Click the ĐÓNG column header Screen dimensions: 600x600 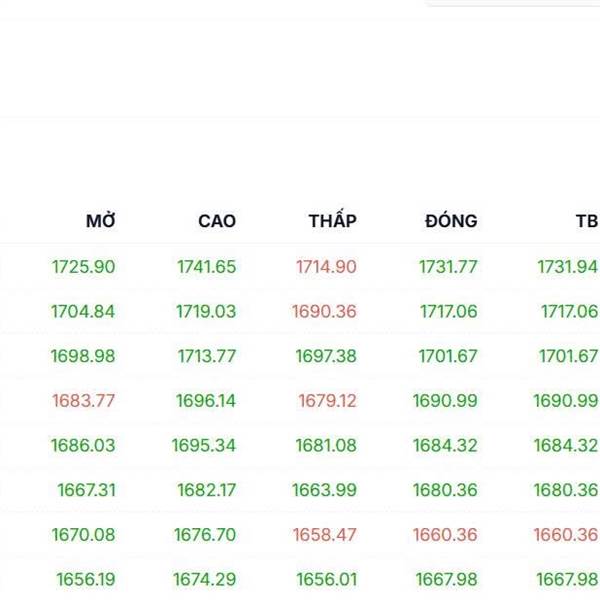[x=451, y=221]
